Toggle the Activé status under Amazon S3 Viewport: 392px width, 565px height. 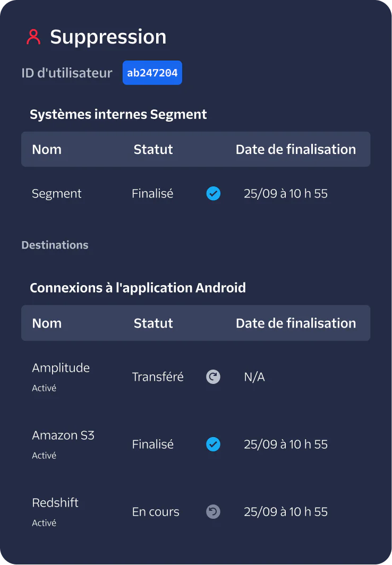(x=44, y=455)
